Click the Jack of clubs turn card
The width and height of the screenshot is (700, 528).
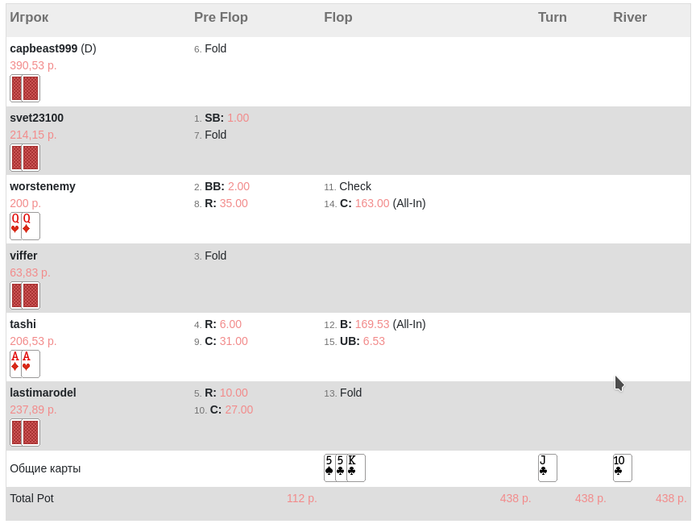547,468
